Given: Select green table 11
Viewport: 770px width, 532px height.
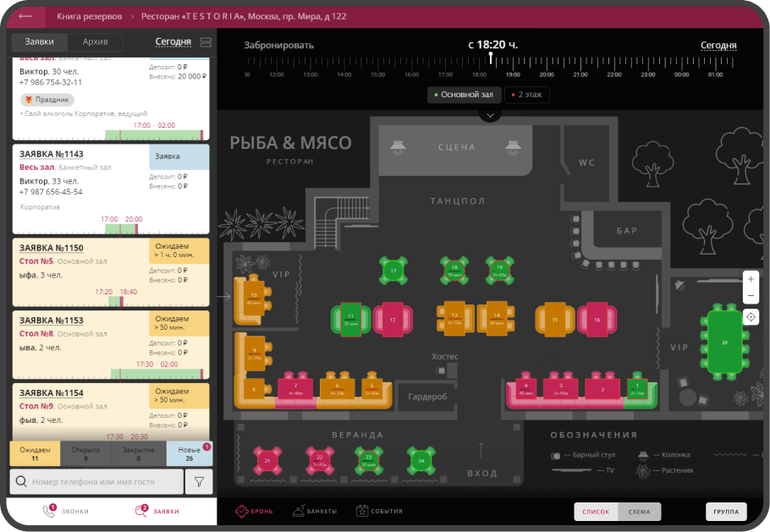Looking at the screenshot, I should point(350,320).
